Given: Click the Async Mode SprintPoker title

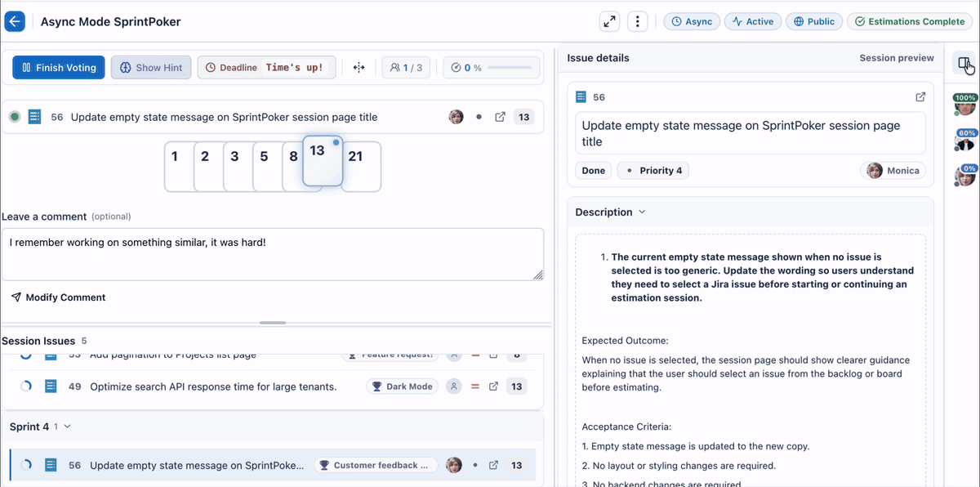Looking at the screenshot, I should click(x=111, y=22).
